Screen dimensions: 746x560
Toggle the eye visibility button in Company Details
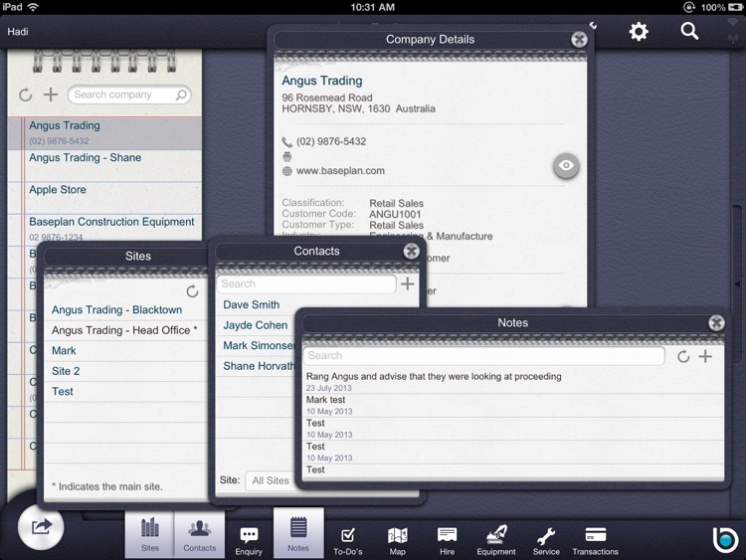(x=566, y=165)
